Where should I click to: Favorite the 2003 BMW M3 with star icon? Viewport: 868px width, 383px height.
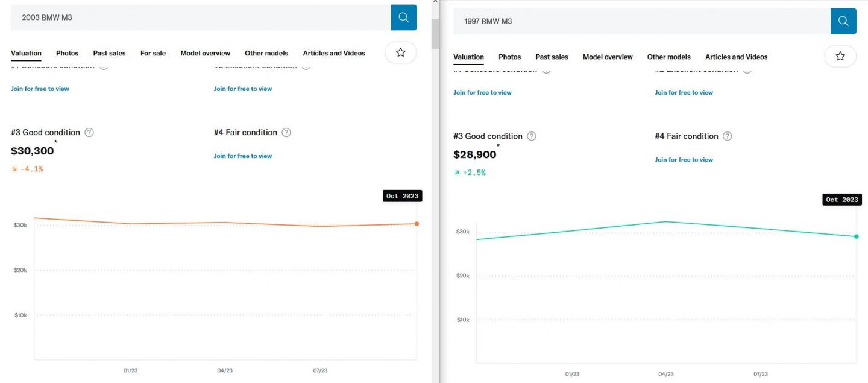pos(400,53)
